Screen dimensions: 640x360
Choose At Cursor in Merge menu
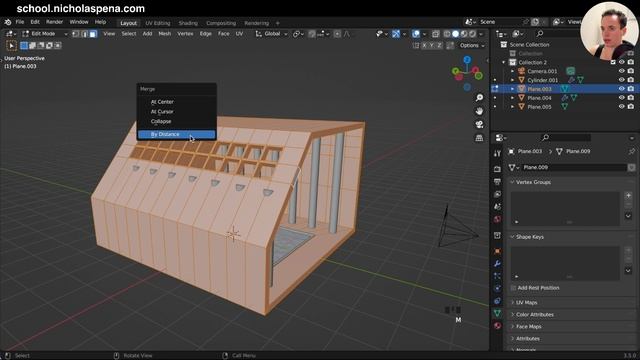click(x=176, y=111)
